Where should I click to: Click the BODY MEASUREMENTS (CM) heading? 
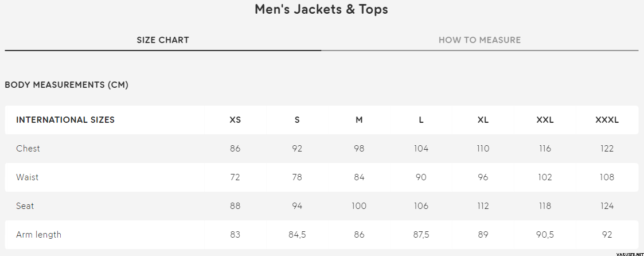tap(67, 85)
